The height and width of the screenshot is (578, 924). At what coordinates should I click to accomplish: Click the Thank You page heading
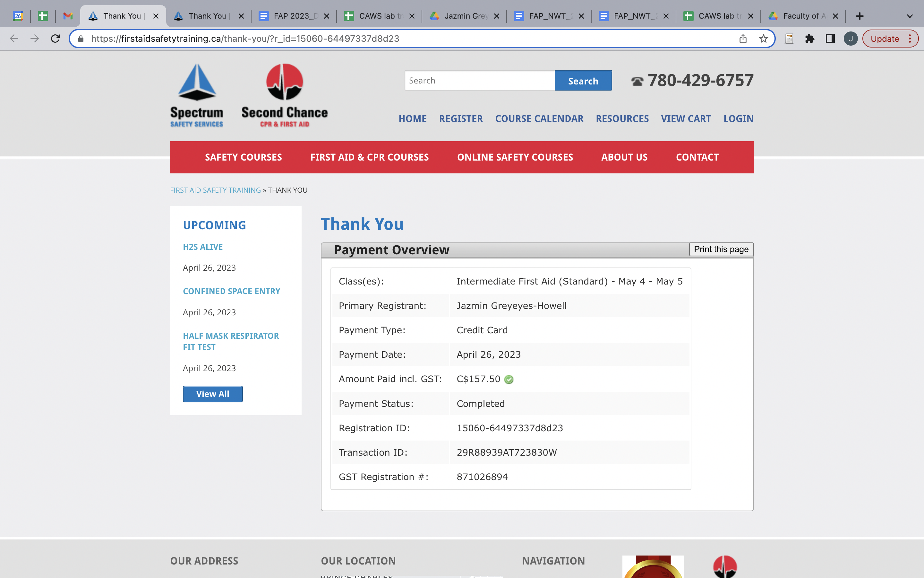pos(362,224)
